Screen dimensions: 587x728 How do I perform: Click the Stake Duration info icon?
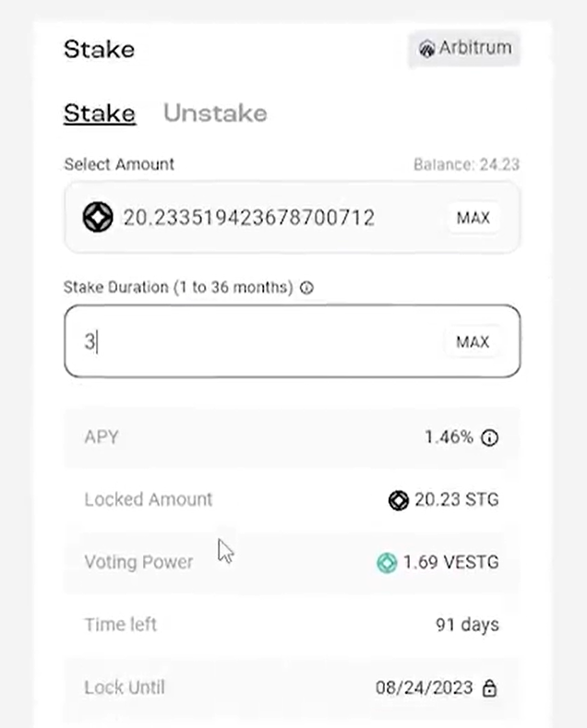[x=306, y=288]
